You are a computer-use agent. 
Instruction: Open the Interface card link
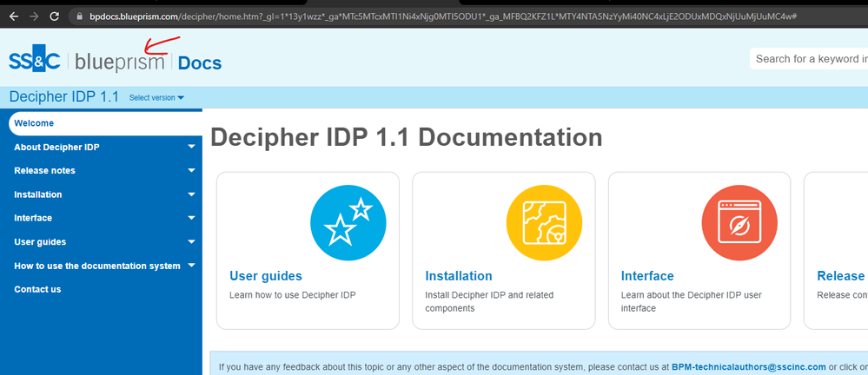[647, 275]
